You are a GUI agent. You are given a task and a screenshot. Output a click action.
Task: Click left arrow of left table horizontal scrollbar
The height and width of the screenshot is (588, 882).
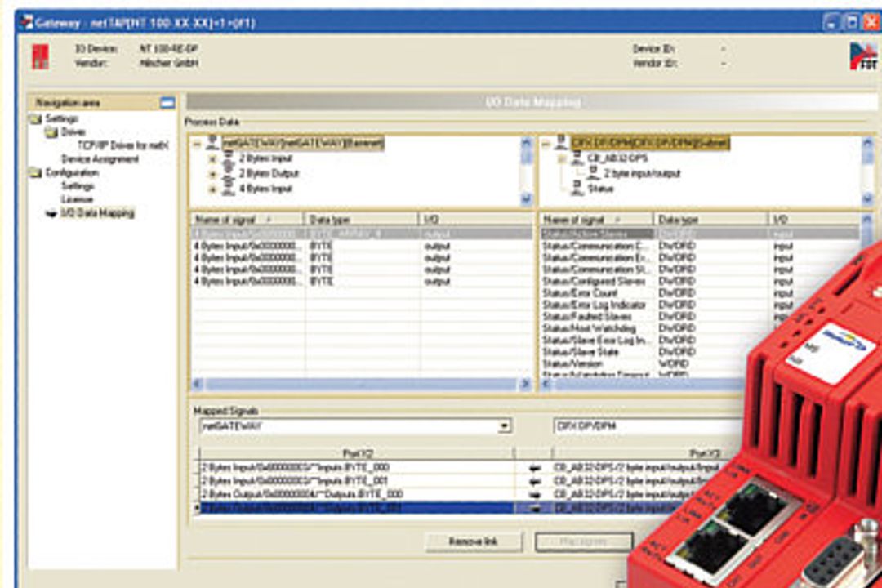click(x=197, y=384)
